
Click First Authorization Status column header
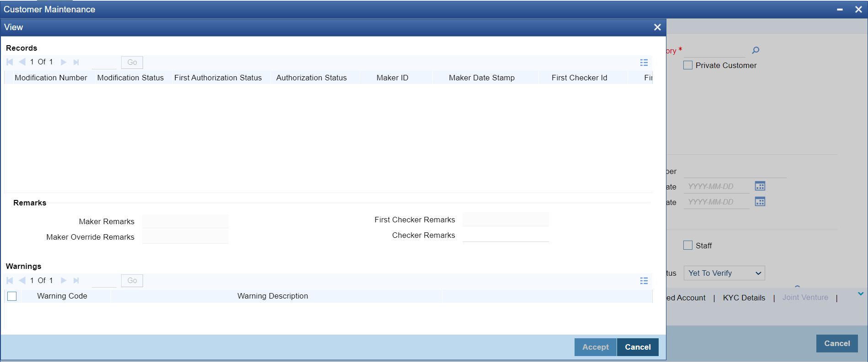pos(218,78)
